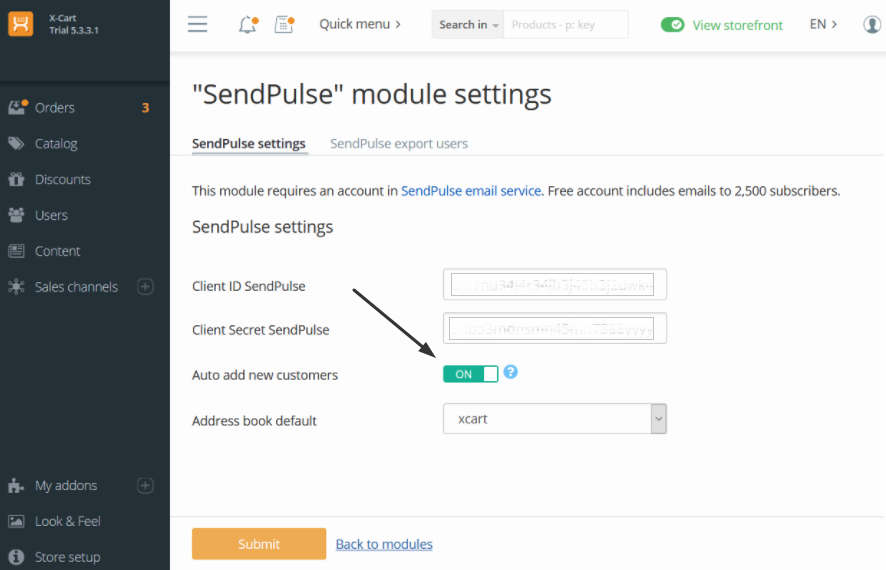Follow the Back to modules link
The image size is (886, 570).
coord(384,544)
